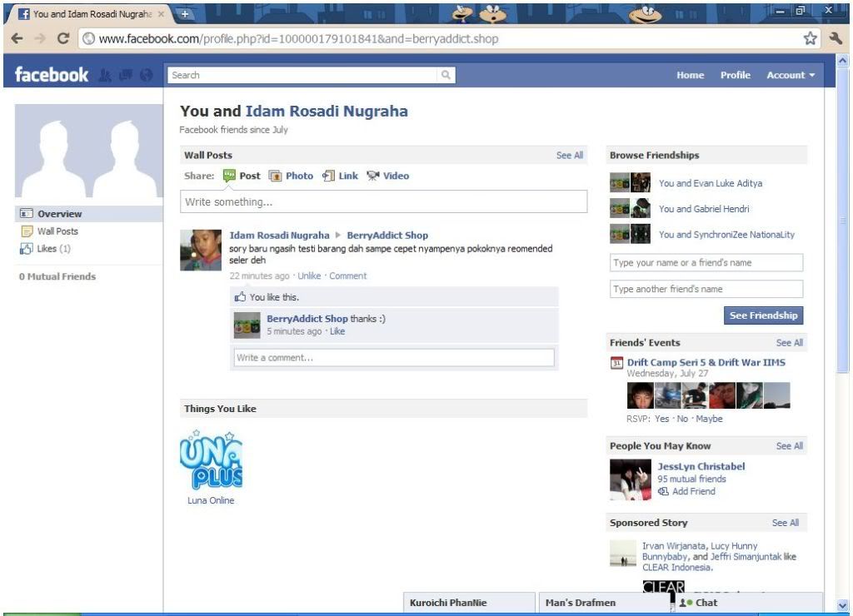Click See All beside People You May Know

790,446
